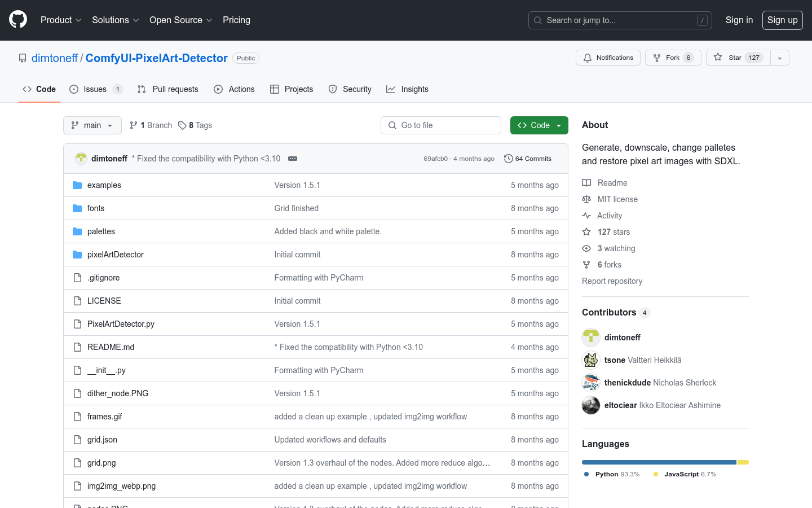Image resolution: width=812 pixels, height=508 pixels.
Task: View the 8 Tags link
Action: [x=195, y=125]
